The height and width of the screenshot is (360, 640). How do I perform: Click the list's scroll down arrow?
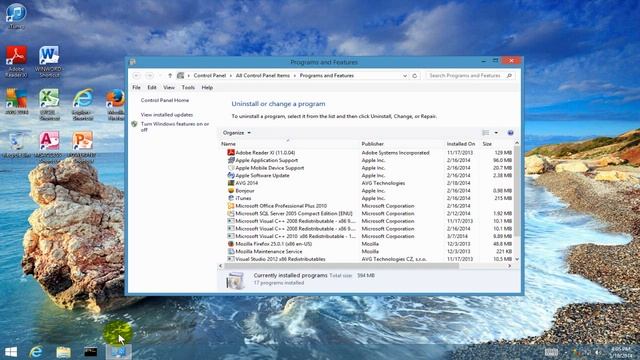coord(517,259)
